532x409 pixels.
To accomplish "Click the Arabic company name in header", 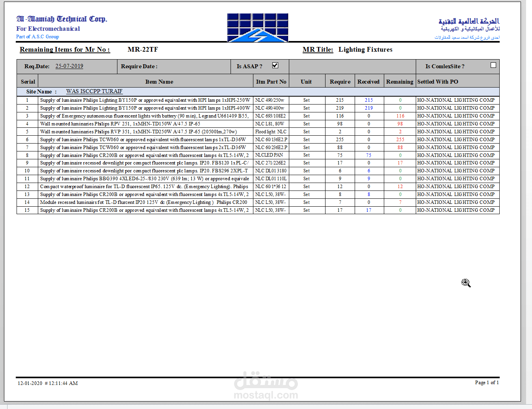I will pyautogui.click(x=469, y=21).
